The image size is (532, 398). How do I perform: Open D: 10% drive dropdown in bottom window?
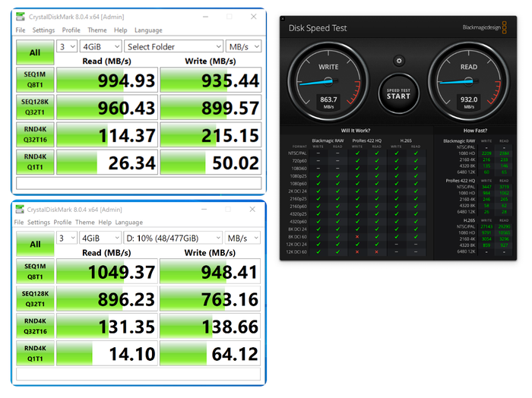click(x=173, y=238)
